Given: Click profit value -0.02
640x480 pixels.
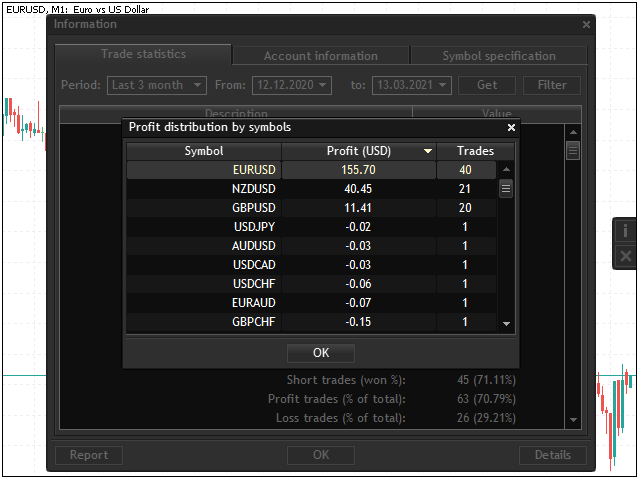Looking at the screenshot, I should (358, 227).
